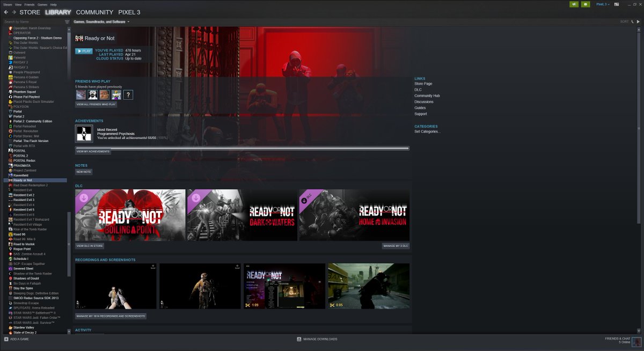Click the play-next arrow beside Sort

(638, 21)
